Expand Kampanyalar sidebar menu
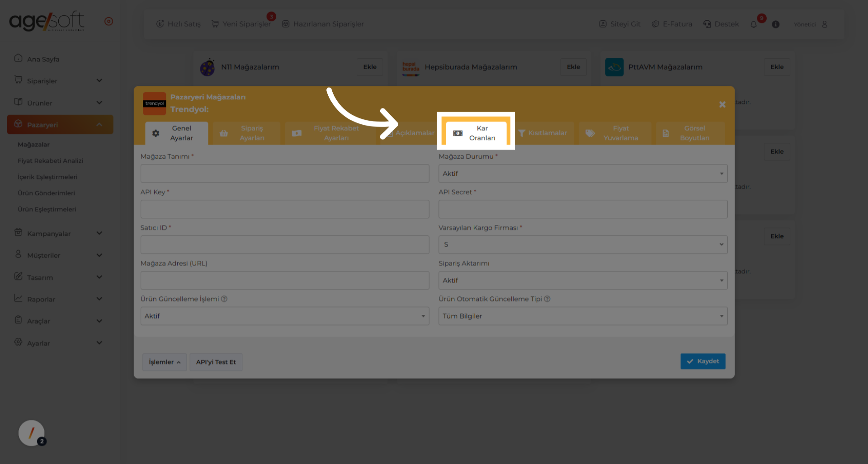The image size is (868, 464). tap(60, 233)
